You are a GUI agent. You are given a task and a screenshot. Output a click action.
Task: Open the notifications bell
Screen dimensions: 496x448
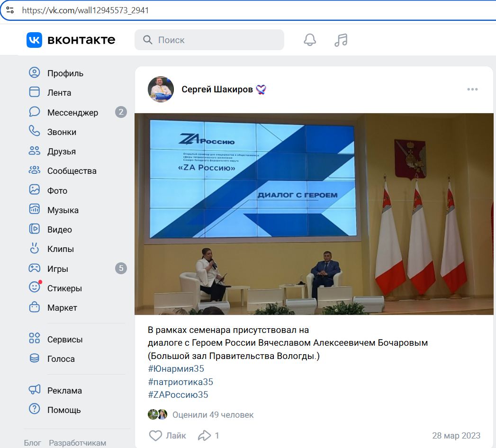pos(310,40)
